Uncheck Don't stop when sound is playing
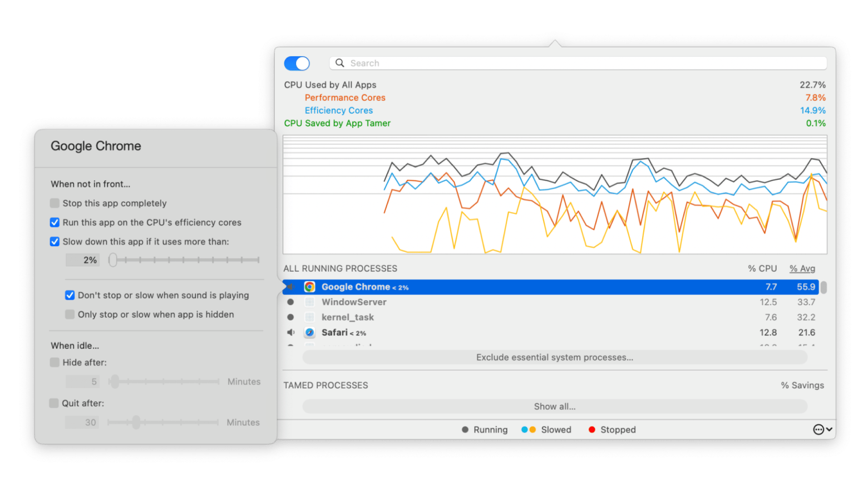Screen dimensions: 868x489 (70, 295)
